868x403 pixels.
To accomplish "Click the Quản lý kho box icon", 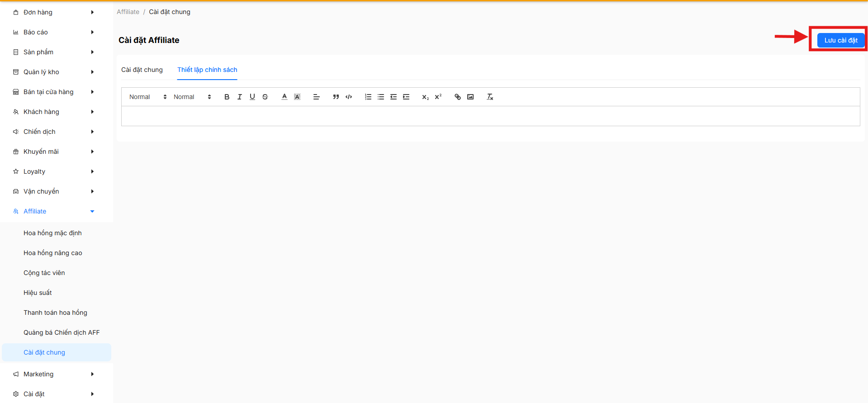I will tap(16, 72).
